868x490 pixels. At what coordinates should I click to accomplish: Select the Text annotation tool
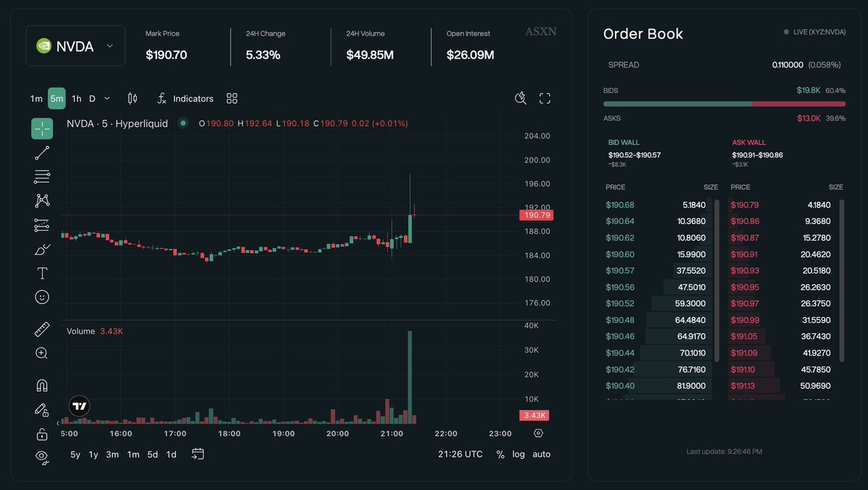point(41,273)
